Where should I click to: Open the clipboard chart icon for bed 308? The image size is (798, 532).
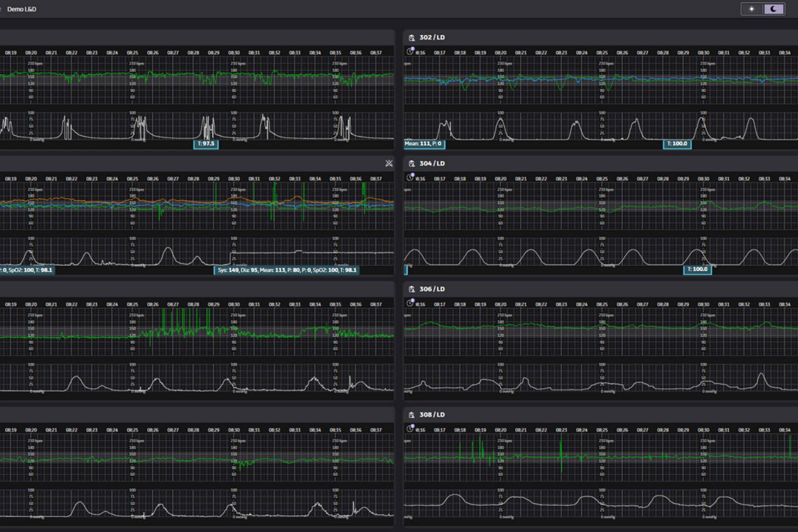pyautogui.click(x=411, y=415)
